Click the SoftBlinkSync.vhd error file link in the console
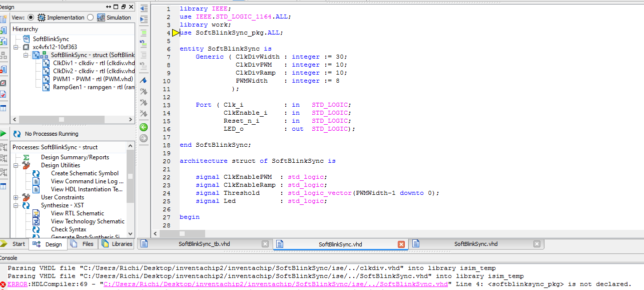The image size is (644, 290). coord(276,284)
